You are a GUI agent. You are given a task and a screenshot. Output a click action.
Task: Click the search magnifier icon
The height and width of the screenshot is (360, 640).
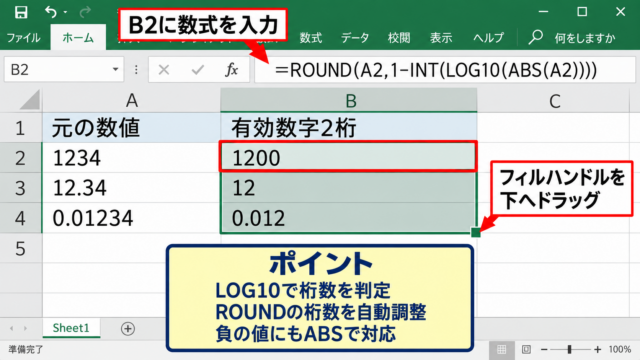point(535,37)
